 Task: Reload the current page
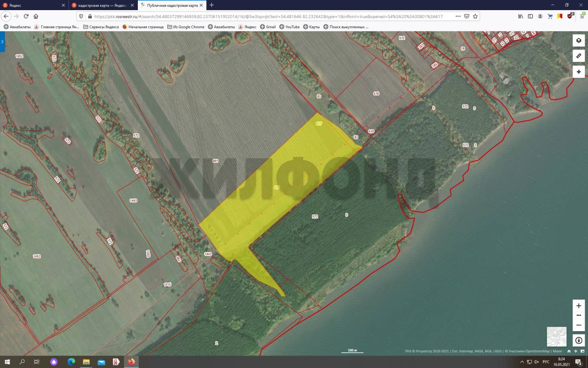(x=26, y=16)
